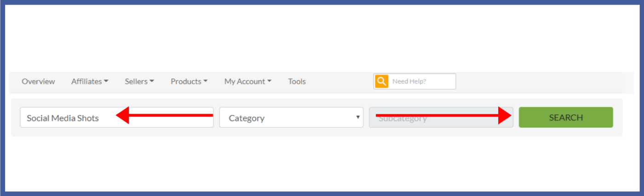
Task: Expand the Affiliates menu
Action: point(90,81)
